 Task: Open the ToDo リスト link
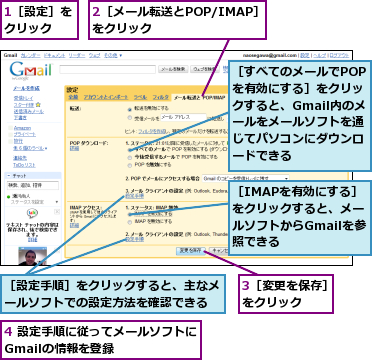24,165
